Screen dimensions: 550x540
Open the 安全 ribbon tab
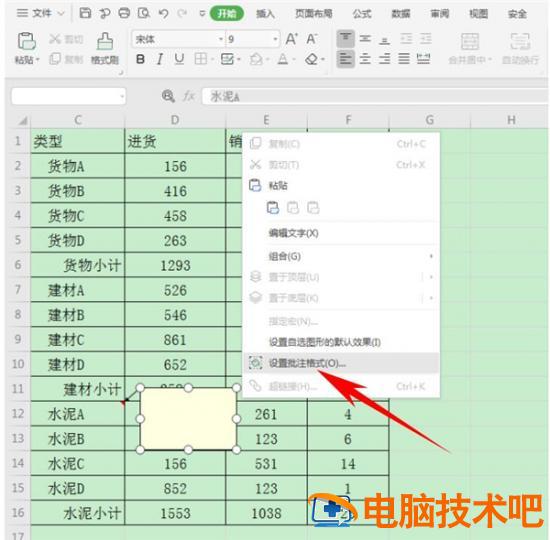[517, 14]
